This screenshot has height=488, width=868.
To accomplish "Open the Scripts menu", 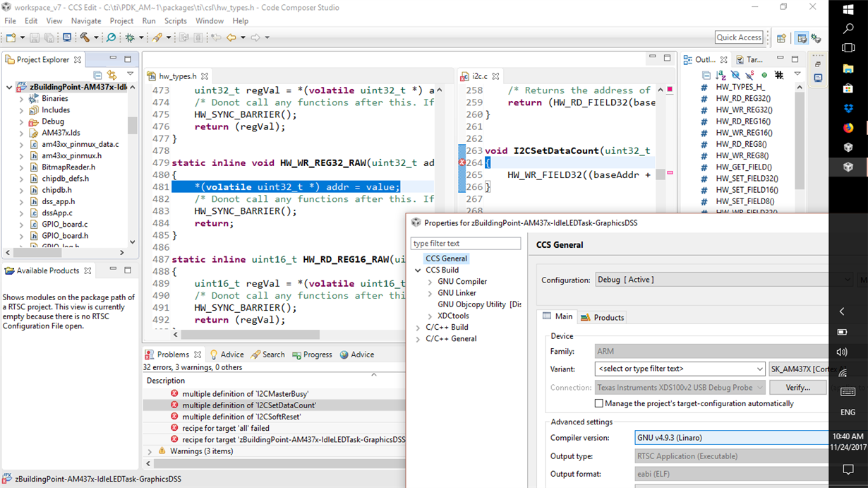I will (175, 21).
